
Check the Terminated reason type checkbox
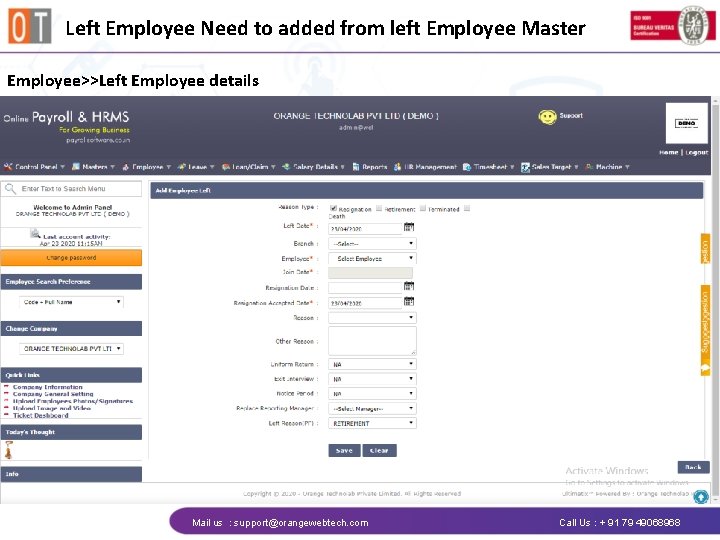pos(422,208)
